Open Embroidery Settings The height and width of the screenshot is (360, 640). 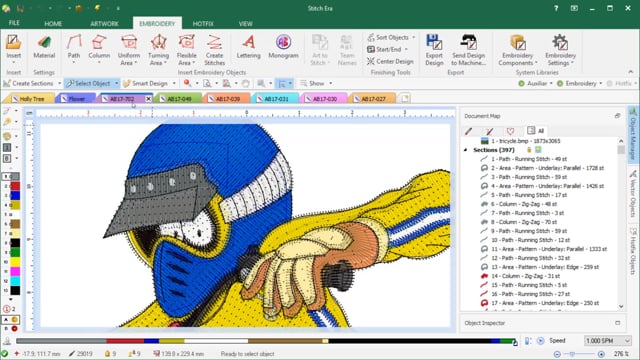(x=560, y=50)
